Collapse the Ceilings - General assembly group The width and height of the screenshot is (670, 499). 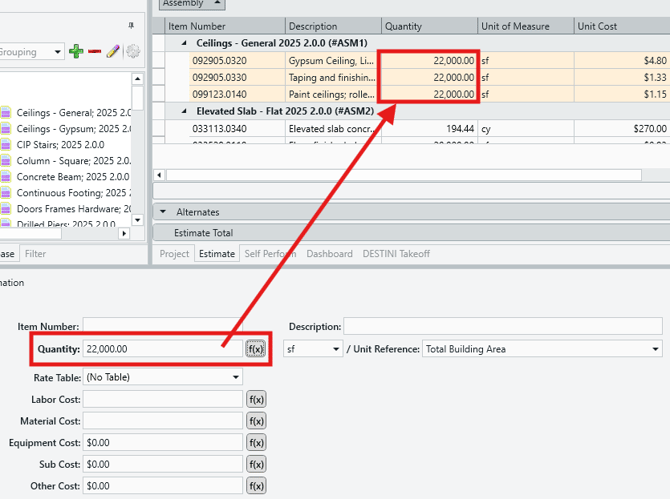183,44
